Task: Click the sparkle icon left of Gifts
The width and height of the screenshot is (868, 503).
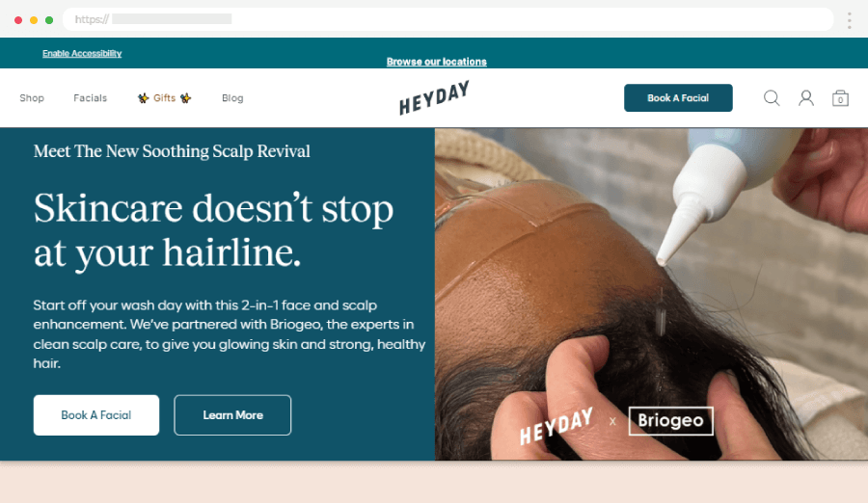Action: [144, 98]
